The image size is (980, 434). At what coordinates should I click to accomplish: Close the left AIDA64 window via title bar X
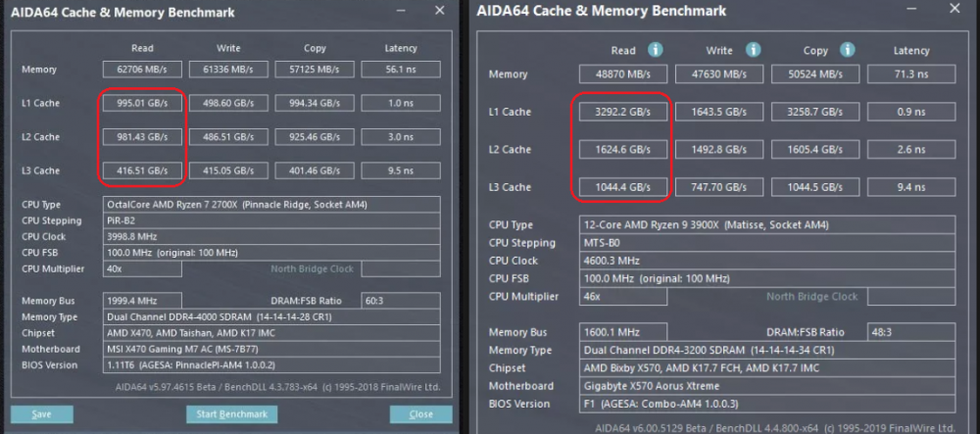pos(440,10)
